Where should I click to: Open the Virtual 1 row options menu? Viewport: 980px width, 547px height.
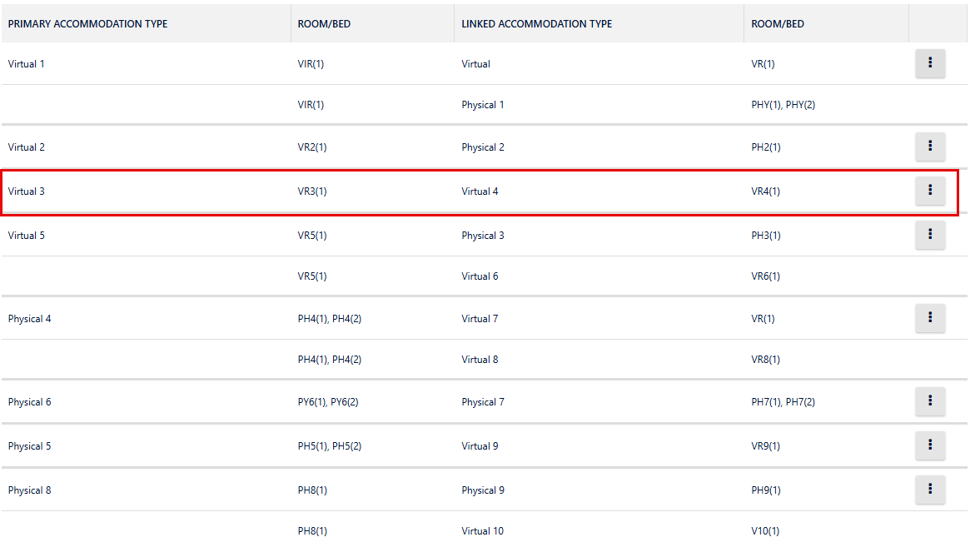tap(930, 63)
